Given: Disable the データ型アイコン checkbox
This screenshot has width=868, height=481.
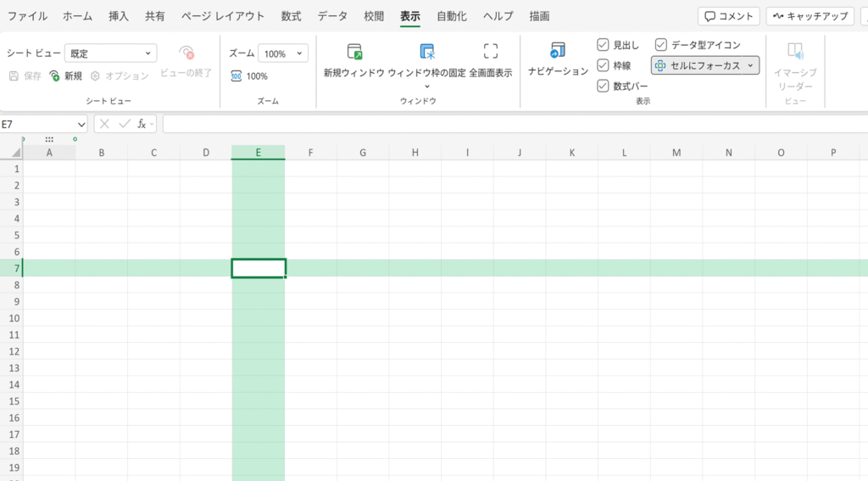Looking at the screenshot, I should [x=661, y=45].
